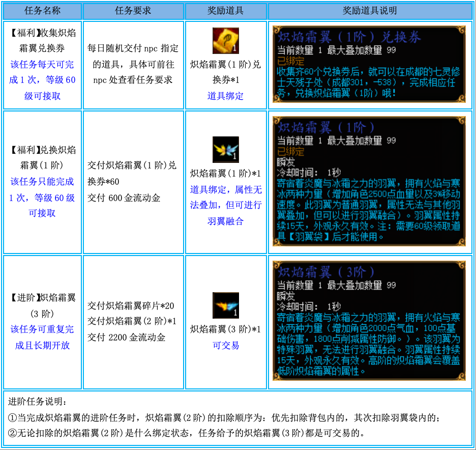Click the 【福利】收集炽焰霜翼兑换券 task name
Image resolution: width=476 pixels, height=450 pixels.
pos(42,41)
